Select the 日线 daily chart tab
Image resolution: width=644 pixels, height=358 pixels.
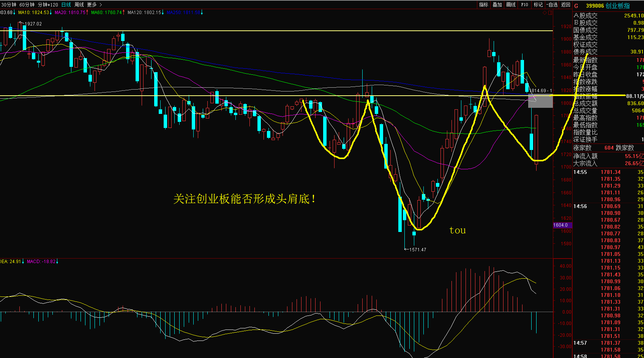(66, 5)
